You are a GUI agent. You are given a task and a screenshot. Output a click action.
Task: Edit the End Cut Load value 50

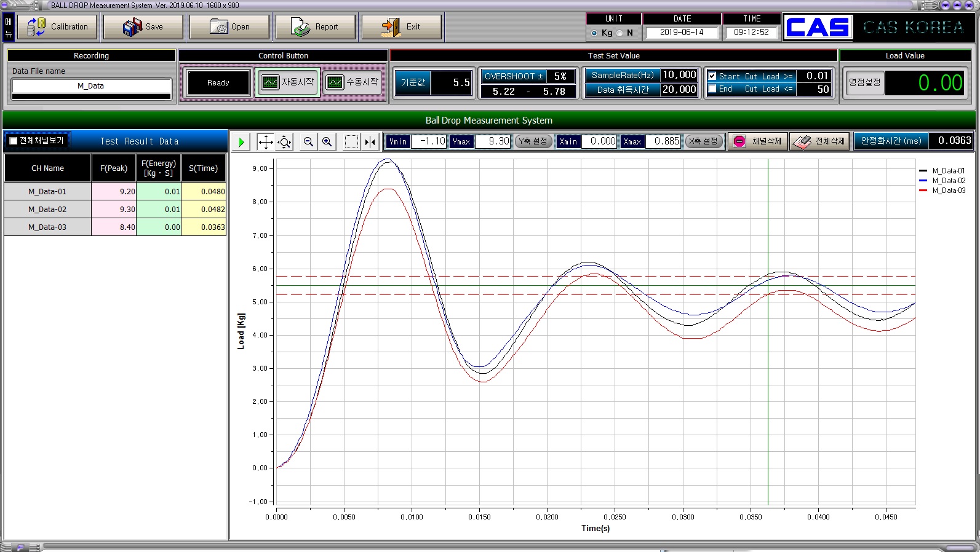pyautogui.click(x=815, y=90)
